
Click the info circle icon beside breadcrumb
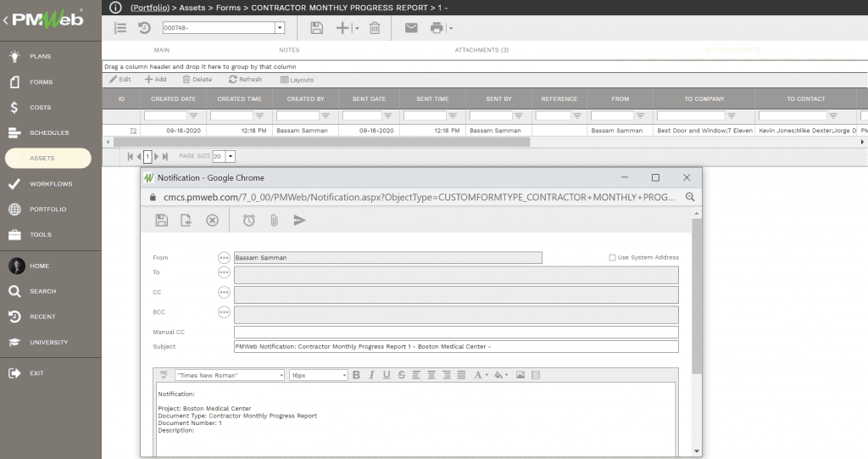tap(115, 7)
